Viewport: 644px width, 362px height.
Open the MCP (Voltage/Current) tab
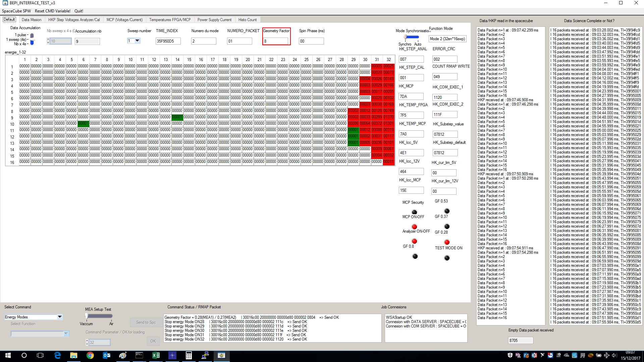tap(124, 20)
